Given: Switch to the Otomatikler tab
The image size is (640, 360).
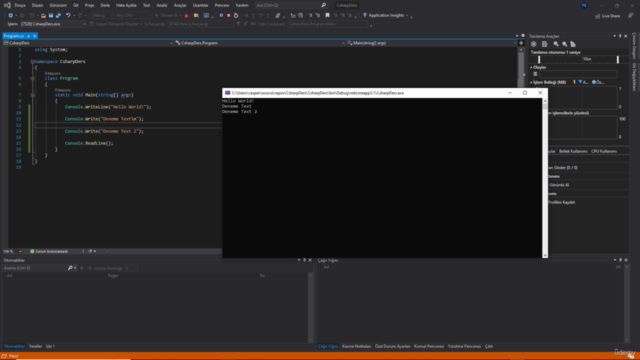Looking at the screenshot, I should 14,346.
